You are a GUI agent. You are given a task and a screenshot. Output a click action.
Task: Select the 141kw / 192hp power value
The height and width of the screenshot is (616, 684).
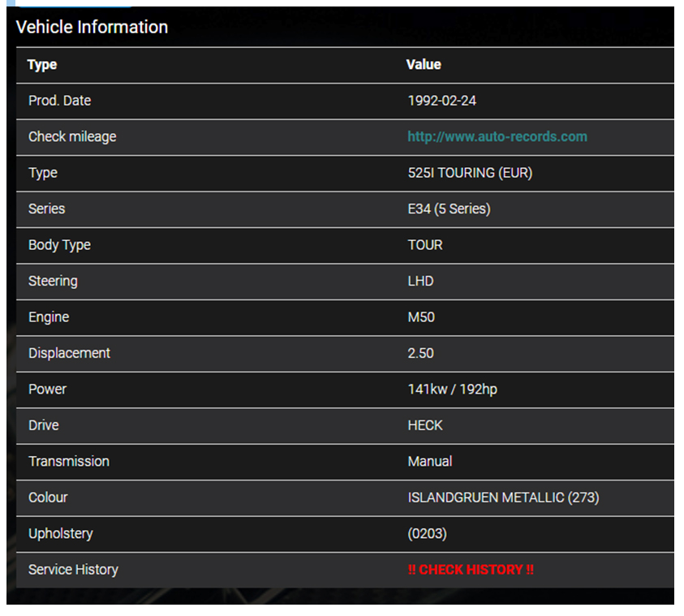pyautogui.click(x=452, y=390)
